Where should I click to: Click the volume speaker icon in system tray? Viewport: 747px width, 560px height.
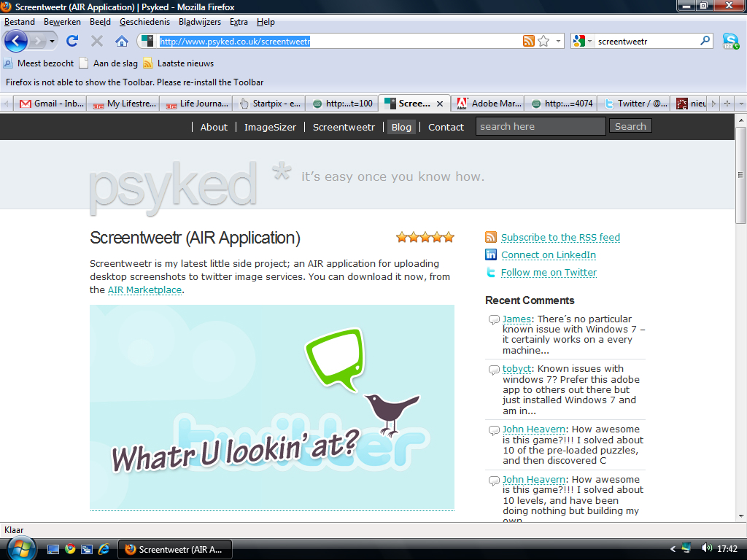(706, 548)
